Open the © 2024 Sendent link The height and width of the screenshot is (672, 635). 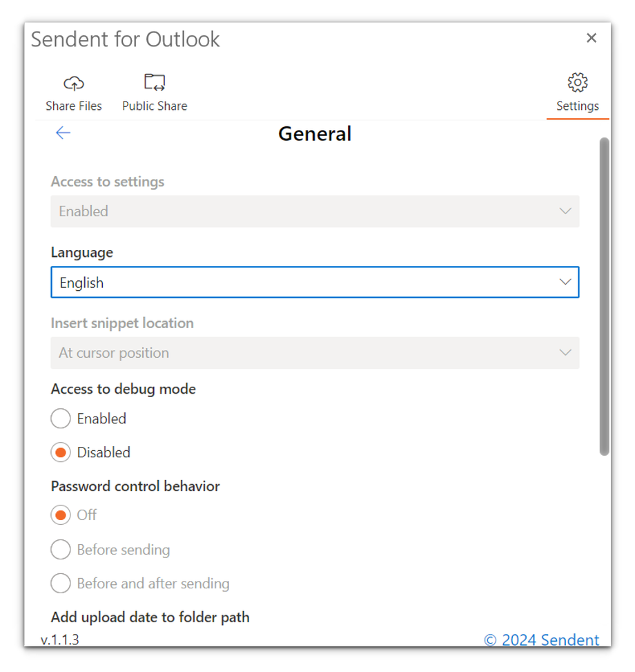pyautogui.click(x=542, y=640)
